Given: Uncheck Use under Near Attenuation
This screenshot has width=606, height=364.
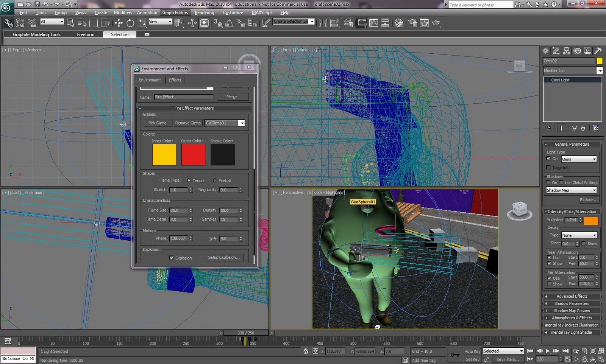Looking at the screenshot, I should [x=549, y=257].
